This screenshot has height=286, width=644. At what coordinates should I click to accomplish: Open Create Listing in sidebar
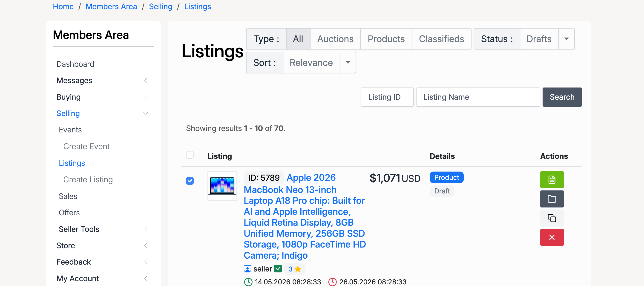tap(88, 179)
